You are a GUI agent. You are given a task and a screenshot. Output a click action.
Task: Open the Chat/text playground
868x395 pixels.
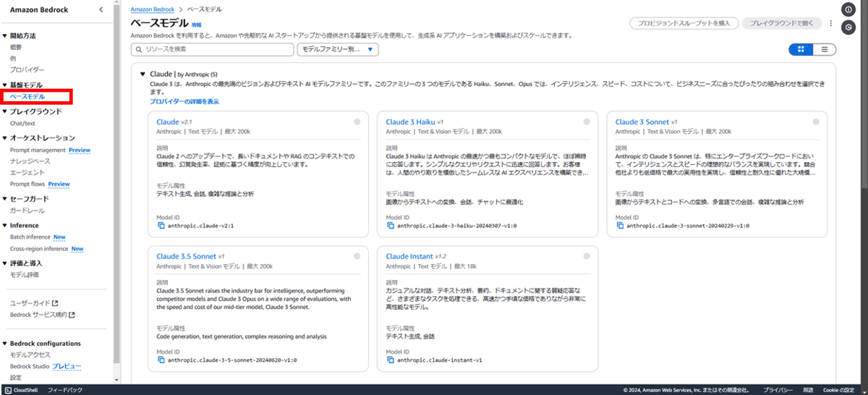point(22,123)
